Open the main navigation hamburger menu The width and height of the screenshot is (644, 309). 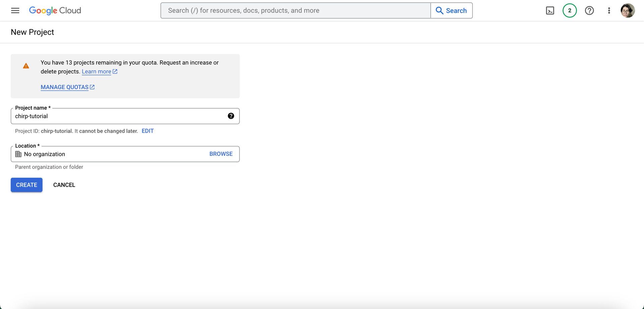15,10
